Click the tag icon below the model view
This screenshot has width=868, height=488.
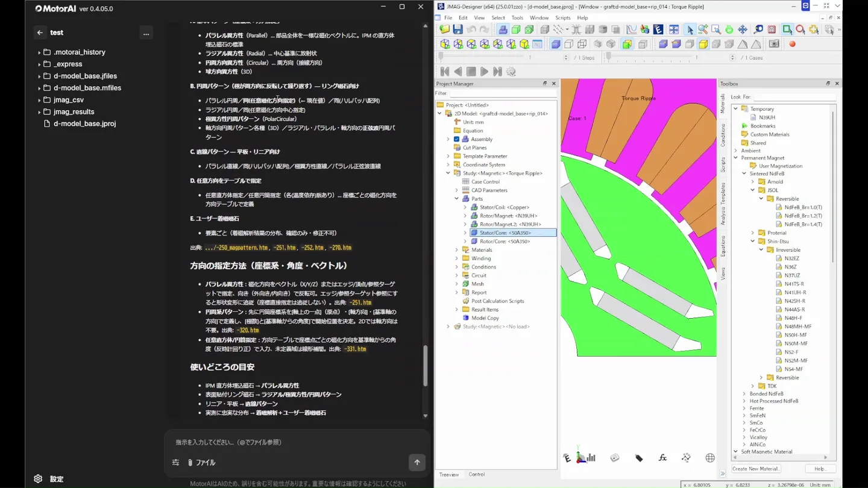[639, 458]
